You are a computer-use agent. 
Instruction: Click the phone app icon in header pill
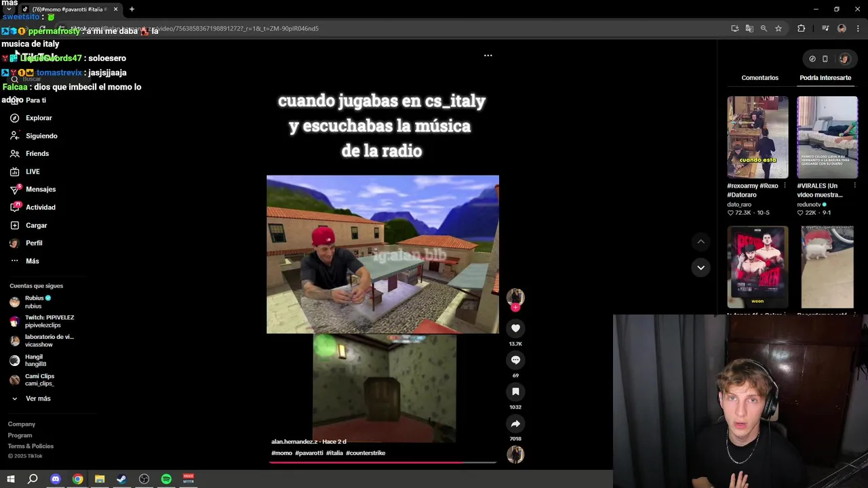[825, 59]
